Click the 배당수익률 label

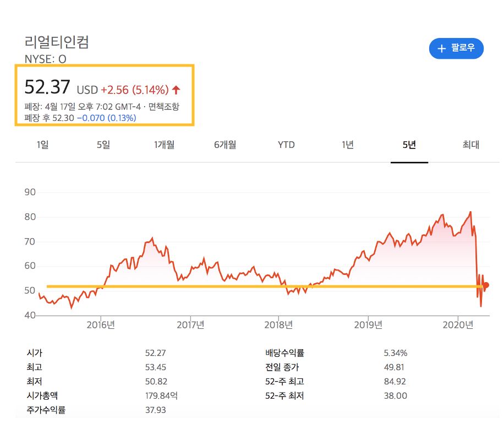coord(284,353)
